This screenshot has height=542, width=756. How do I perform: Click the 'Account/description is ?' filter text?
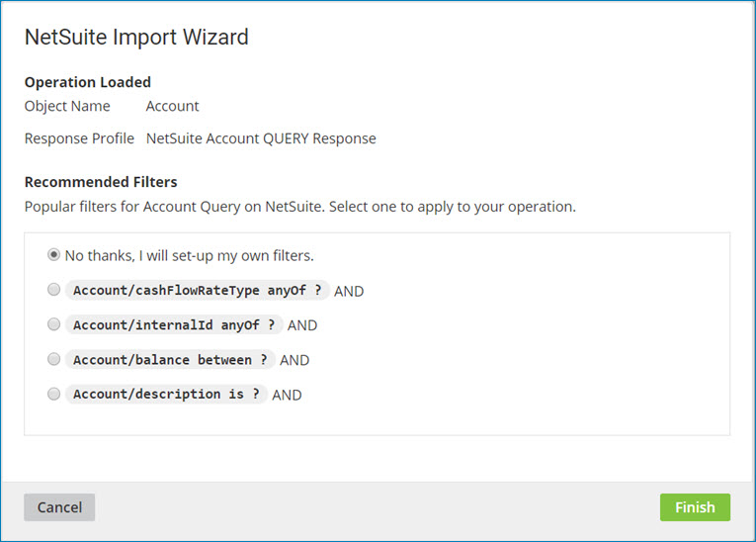coord(166,395)
